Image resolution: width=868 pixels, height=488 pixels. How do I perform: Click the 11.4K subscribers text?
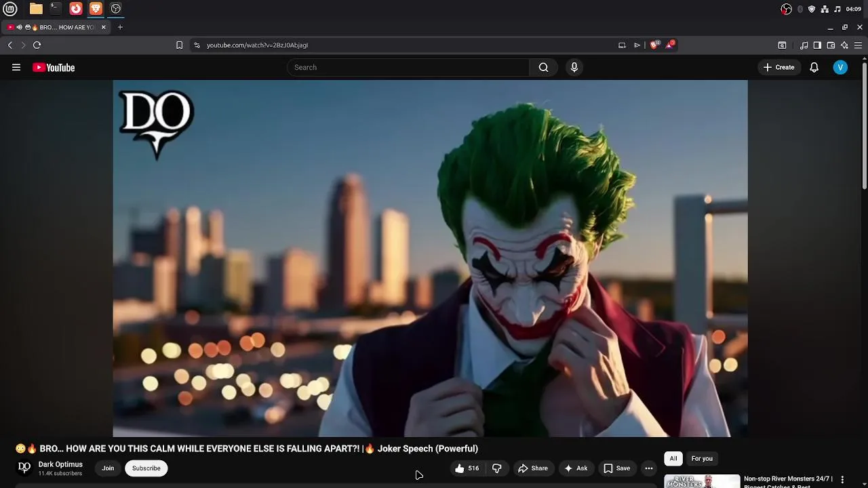[60, 473]
